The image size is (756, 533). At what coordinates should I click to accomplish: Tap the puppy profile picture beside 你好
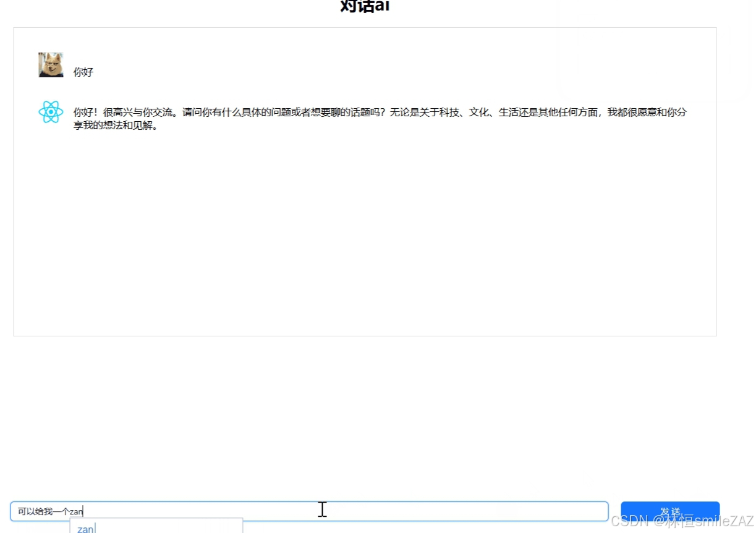tap(50, 64)
